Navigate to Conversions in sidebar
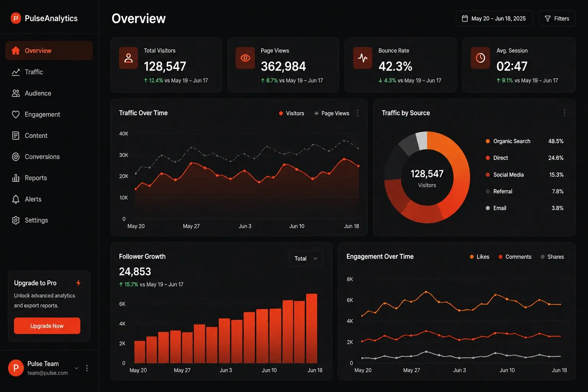Image resolution: width=588 pixels, height=392 pixels. [x=49, y=157]
